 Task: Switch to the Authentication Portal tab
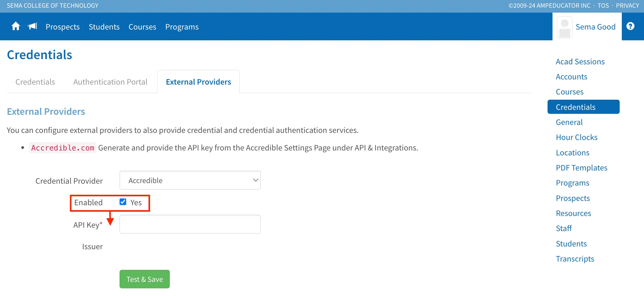110,82
